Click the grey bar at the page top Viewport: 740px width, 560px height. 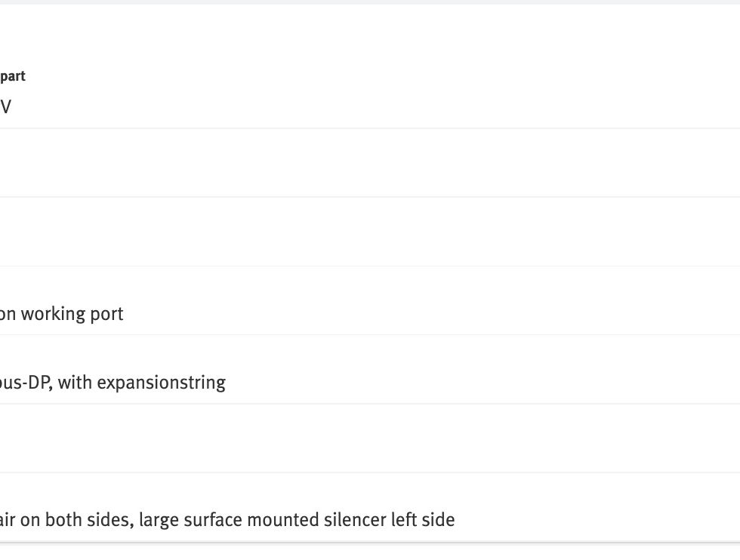click(370, 2)
